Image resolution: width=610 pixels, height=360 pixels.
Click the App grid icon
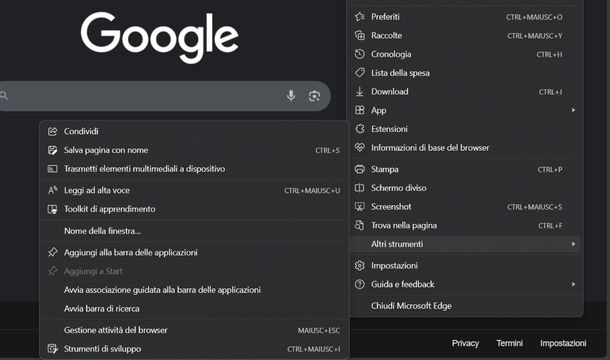[360, 110]
